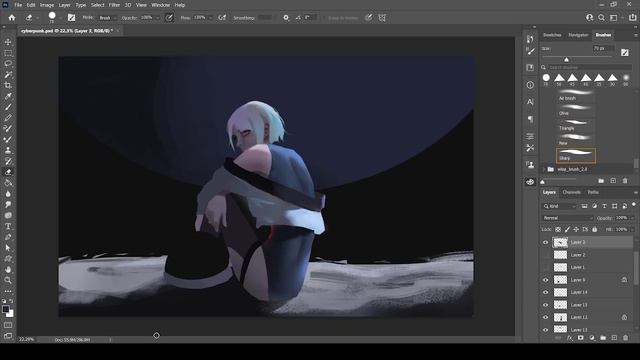Viewport: 640px width, 360px height.
Task: Set paint symmetry options butterfly icon
Action: pos(382,18)
